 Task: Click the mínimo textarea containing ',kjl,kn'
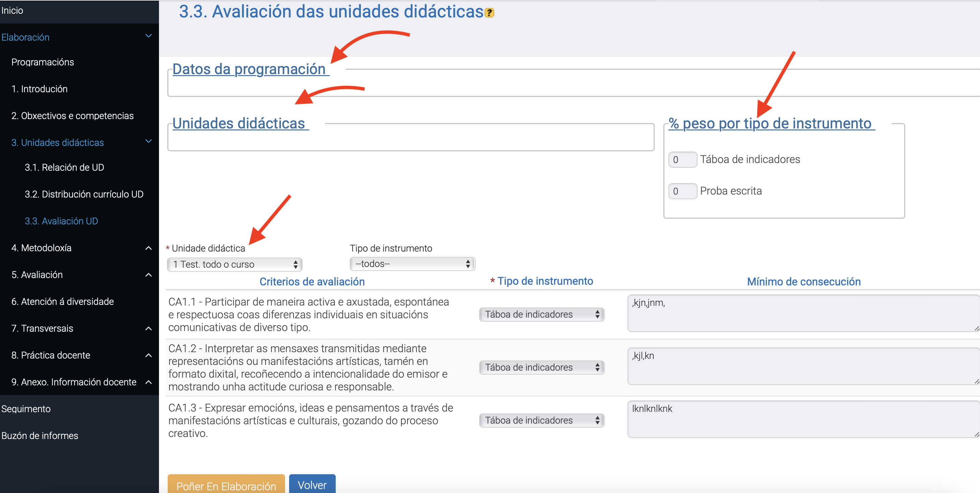[804, 366]
